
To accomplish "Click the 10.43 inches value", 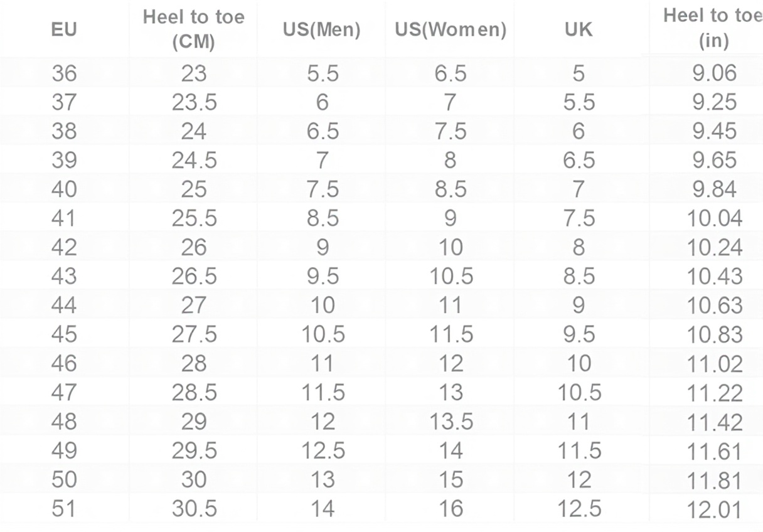I will pyautogui.click(x=715, y=277).
